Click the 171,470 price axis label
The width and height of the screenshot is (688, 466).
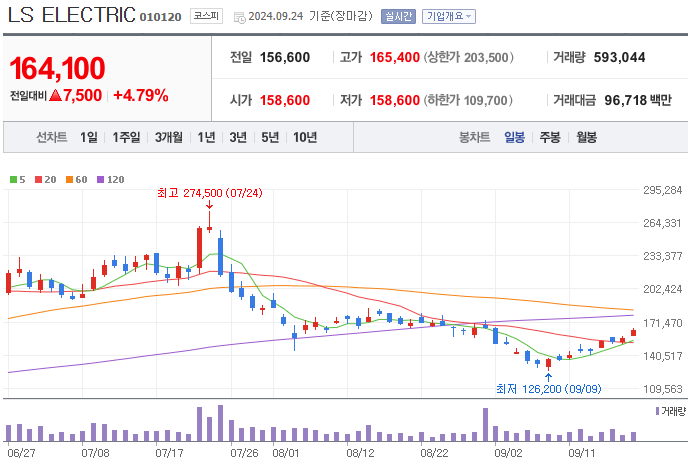point(663,323)
